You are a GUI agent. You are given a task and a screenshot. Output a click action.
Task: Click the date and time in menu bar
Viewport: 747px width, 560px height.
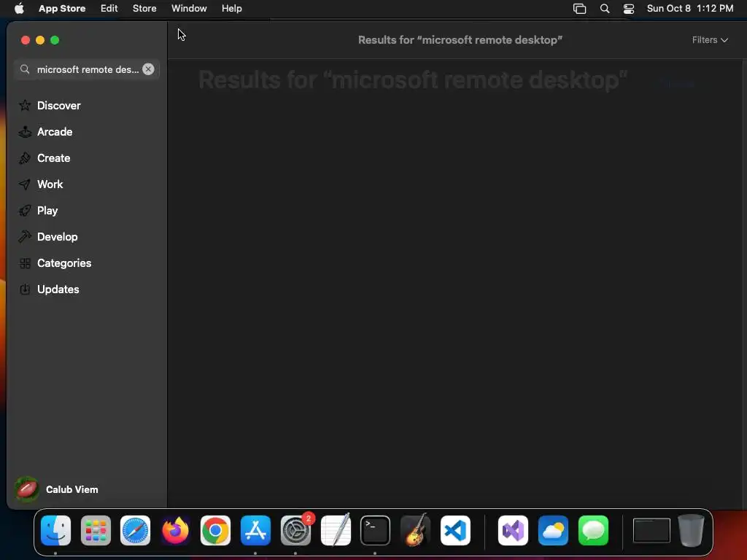[x=690, y=8]
